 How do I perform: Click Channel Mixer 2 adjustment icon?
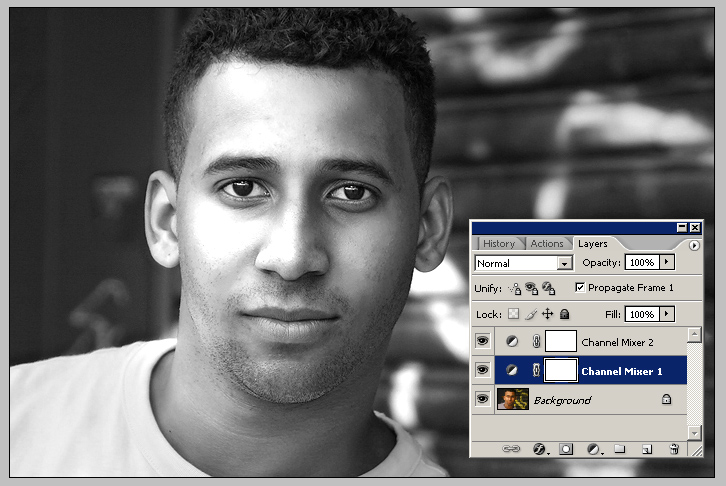click(512, 342)
